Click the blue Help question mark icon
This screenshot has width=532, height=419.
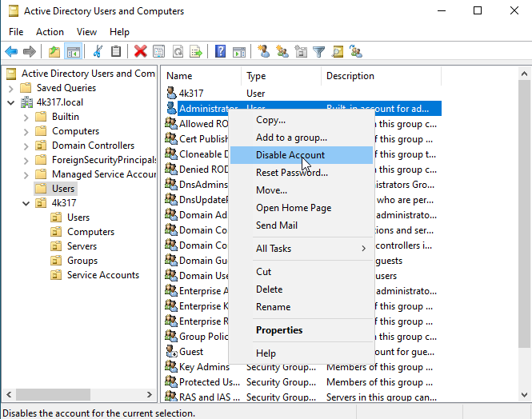pos(220,51)
